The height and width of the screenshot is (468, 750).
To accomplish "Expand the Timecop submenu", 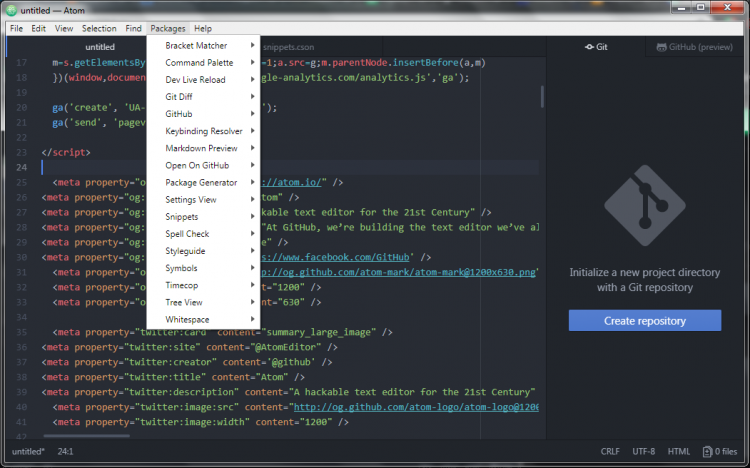I will (x=203, y=286).
